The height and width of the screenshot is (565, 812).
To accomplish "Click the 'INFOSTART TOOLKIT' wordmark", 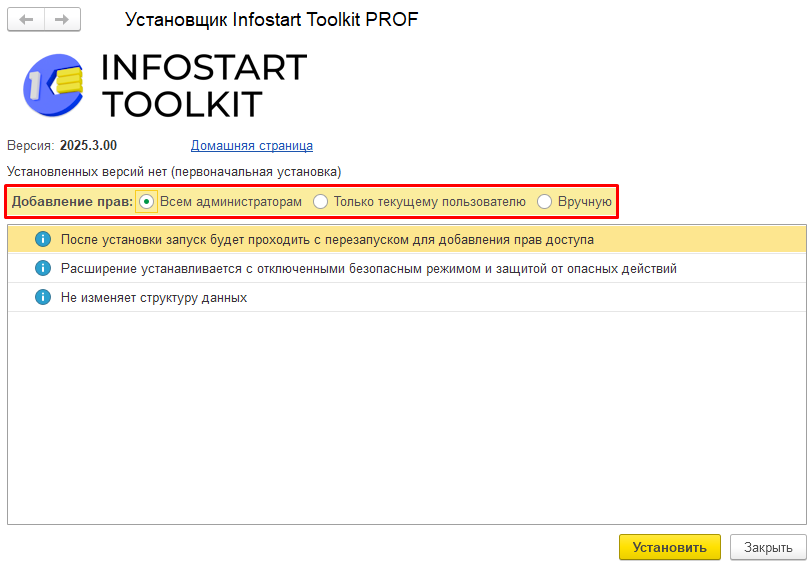I will pos(204,85).
